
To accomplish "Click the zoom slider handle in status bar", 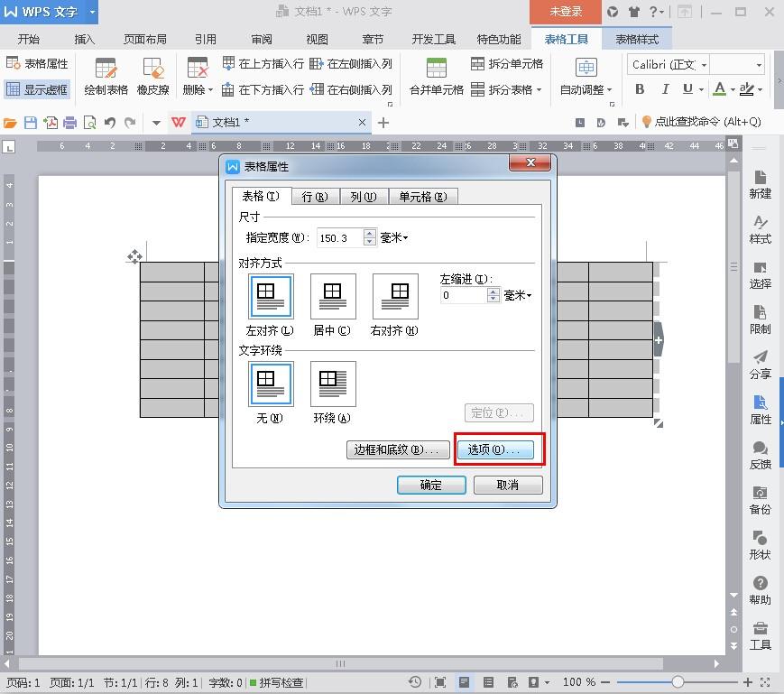I will [x=678, y=682].
